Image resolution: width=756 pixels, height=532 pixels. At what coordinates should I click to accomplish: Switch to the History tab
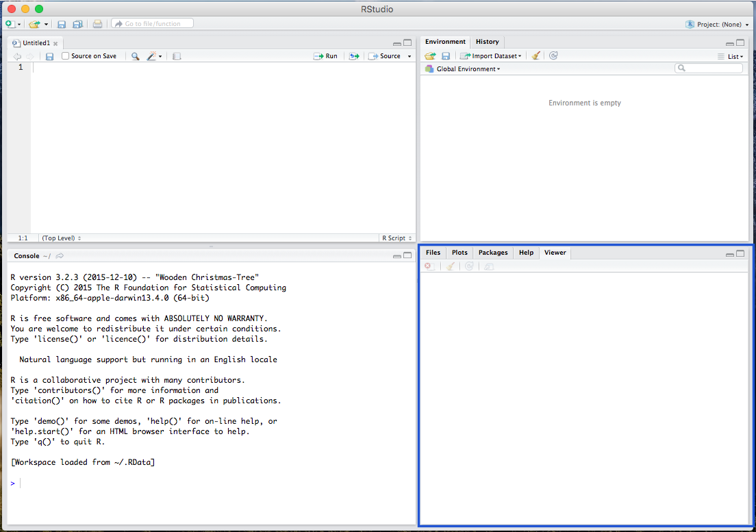tap(487, 42)
